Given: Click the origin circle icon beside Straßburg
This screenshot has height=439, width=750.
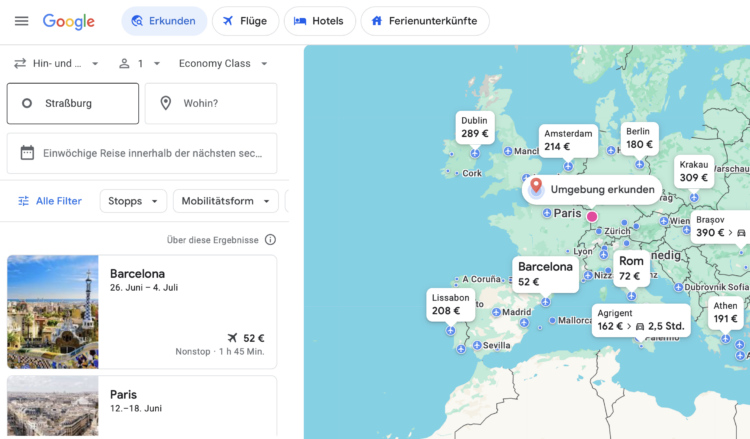Looking at the screenshot, I should (27, 103).
